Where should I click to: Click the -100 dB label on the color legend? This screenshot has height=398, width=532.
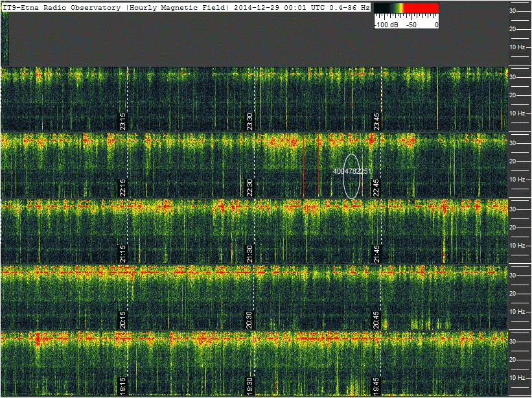(386, 24)
